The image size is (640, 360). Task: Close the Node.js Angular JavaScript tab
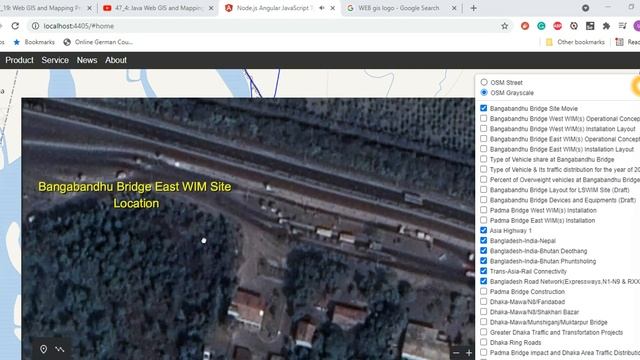tap(333, 8)
